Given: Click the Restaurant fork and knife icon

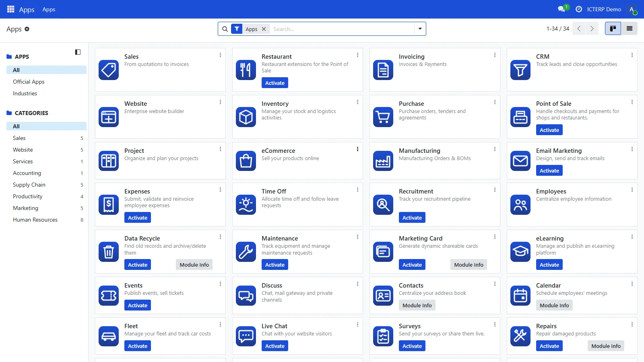Looking at the screenshot, I should 246,70.
